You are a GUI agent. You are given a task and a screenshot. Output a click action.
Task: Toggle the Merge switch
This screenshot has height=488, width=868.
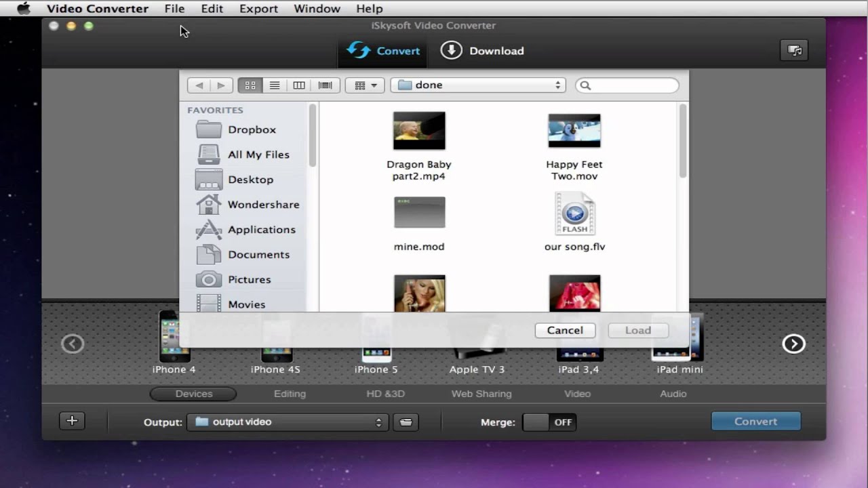tap(549, 422)
